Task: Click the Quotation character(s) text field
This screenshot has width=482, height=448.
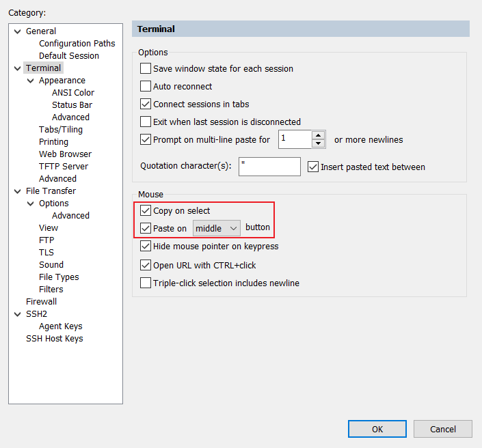Action: [x=269, y=167]
